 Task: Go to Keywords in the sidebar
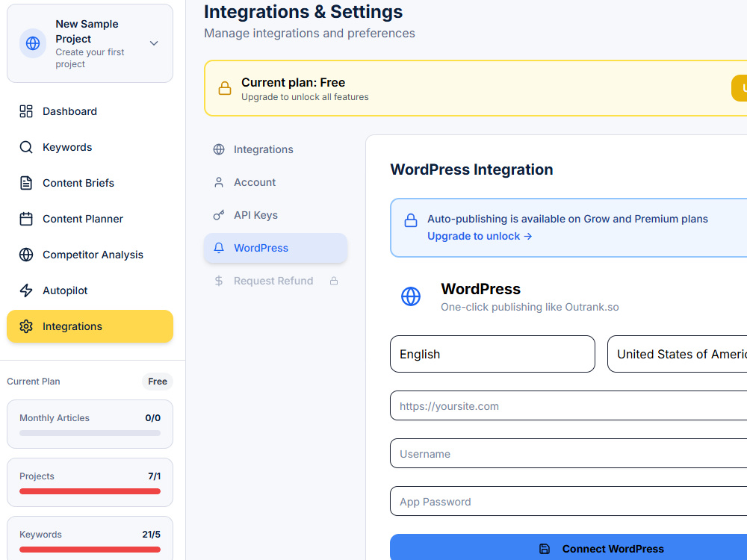click(x=90, y=147)
